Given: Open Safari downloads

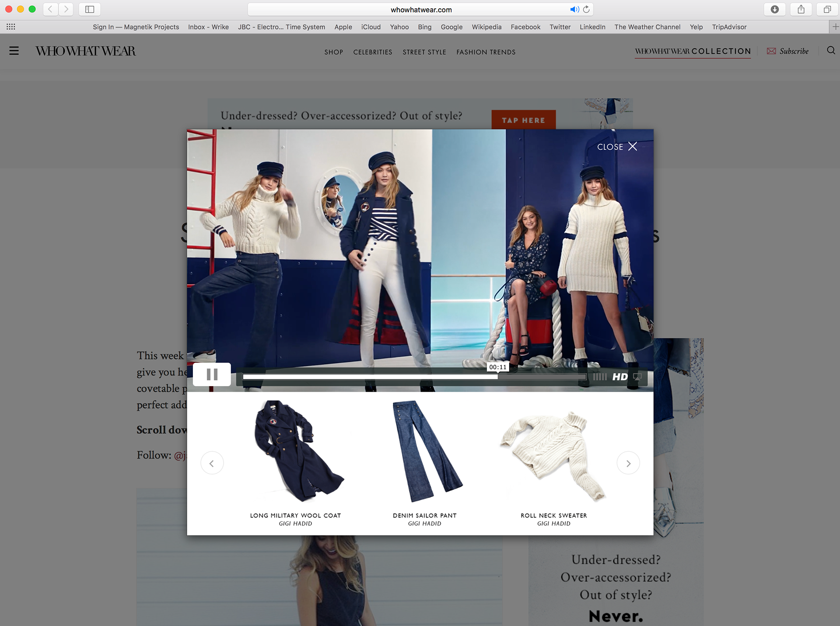Looking at the screenshot, I should 774,9.
